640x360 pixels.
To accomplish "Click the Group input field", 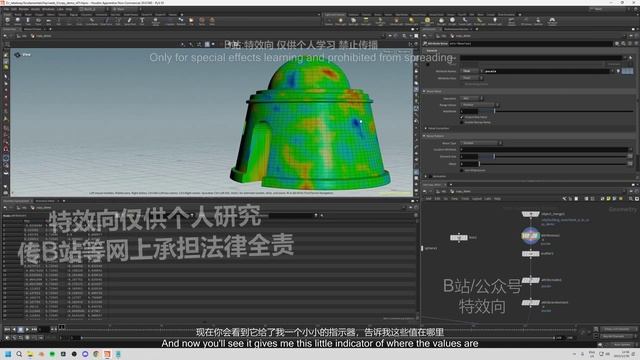I will click(x=541, y=58).
